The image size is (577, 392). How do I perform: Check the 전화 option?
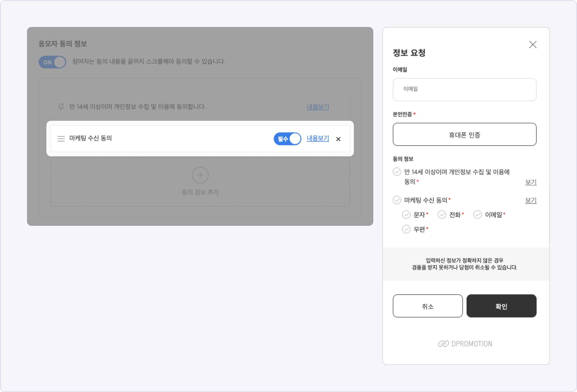[x=442, y=215]
